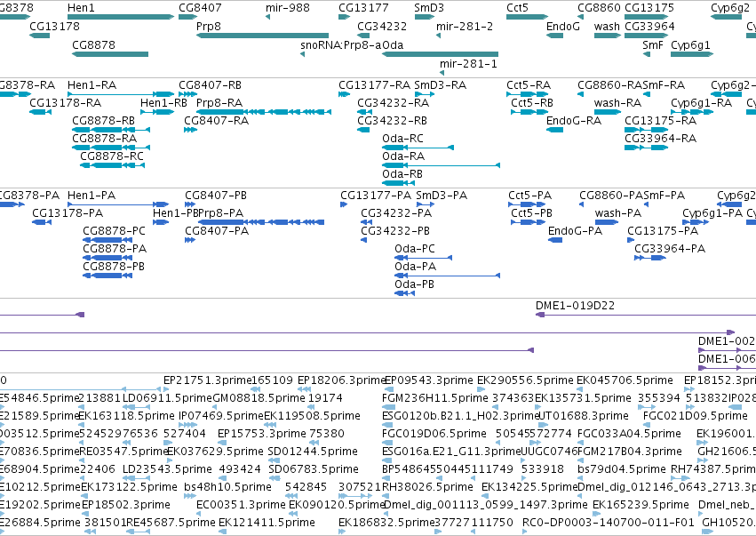The height and width of the screenshot is (536, 756).
Task: Select the mir-281-1 gene label
Action: pos(468,64)
